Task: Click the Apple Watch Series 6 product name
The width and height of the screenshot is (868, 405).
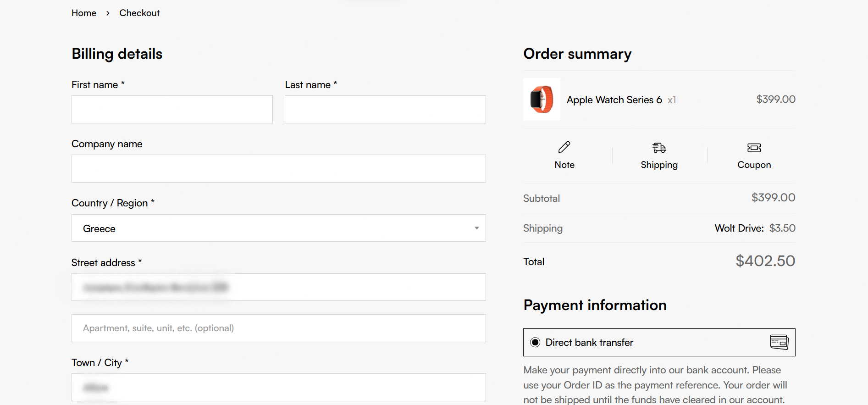Action: (x=614, y=100)
